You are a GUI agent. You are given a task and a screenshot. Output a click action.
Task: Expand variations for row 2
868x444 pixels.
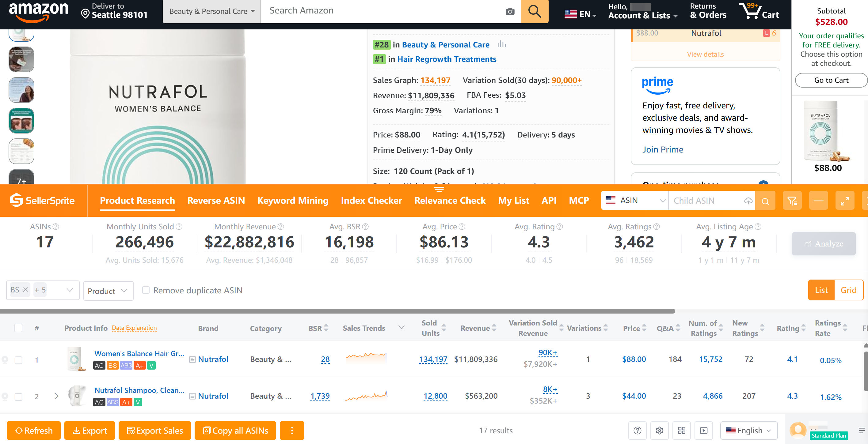tap(56, 396)
